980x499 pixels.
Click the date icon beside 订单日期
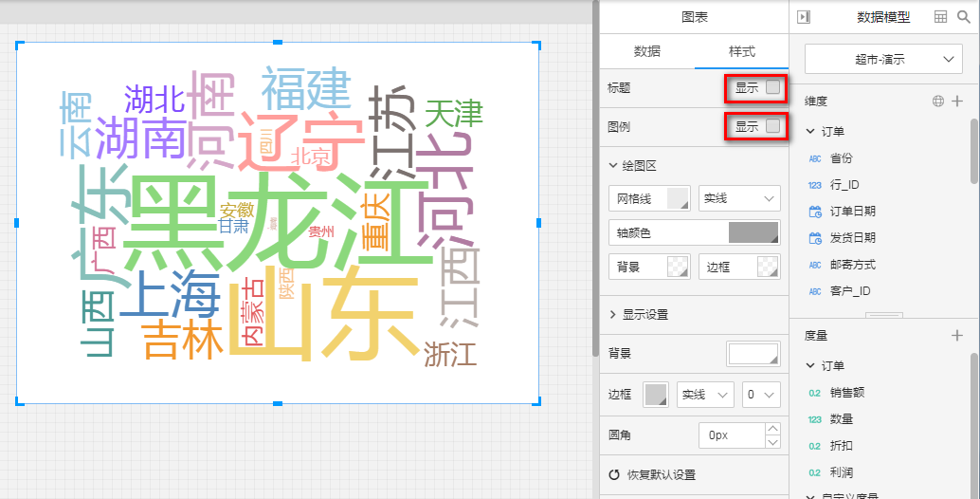[x=815, y=212]
